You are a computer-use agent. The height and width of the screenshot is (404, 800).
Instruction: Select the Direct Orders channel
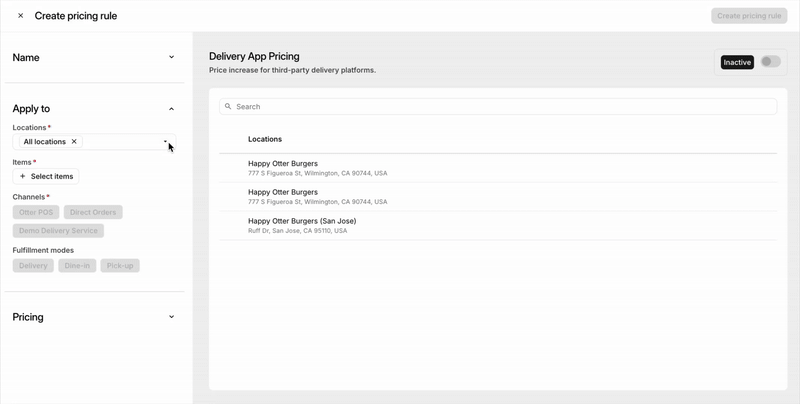coord(93,212)
